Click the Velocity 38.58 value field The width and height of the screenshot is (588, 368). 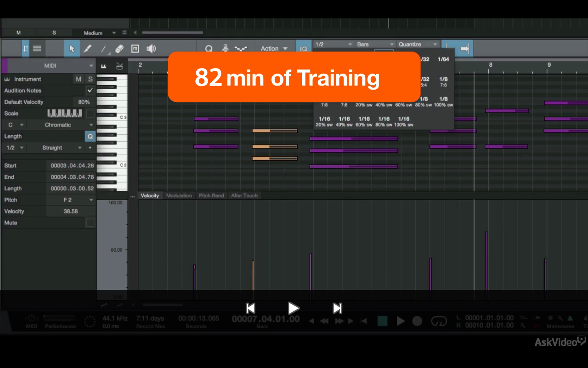pyautogui.click(x=71, y=211)
